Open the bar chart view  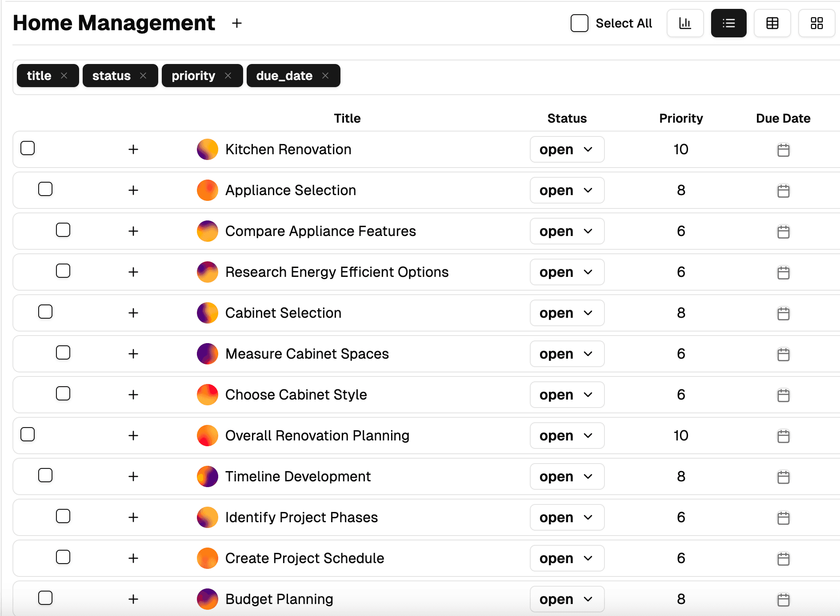point(685,23)
